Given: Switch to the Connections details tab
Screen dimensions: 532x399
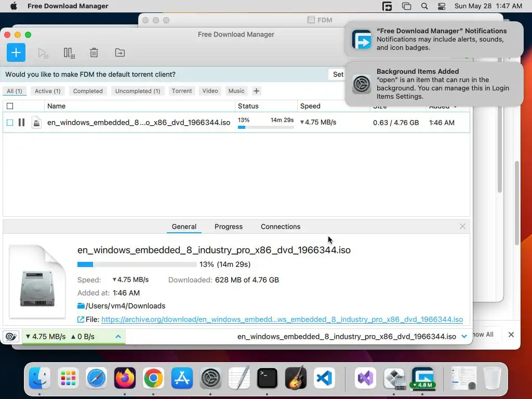Looking at the screenshot, I should click(280, 227).
